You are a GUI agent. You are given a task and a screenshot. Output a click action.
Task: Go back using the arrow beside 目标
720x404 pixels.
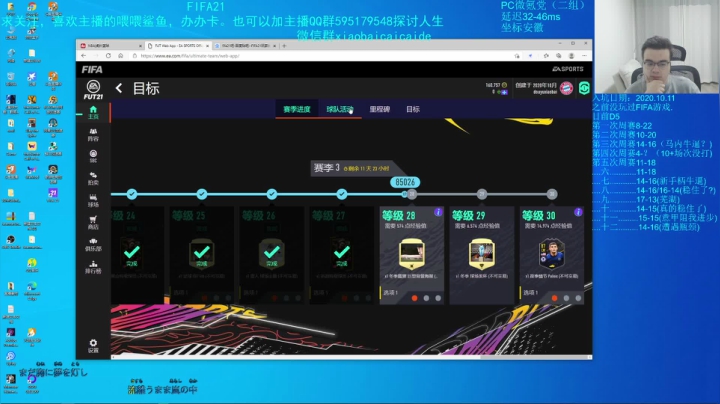point(119,88)
